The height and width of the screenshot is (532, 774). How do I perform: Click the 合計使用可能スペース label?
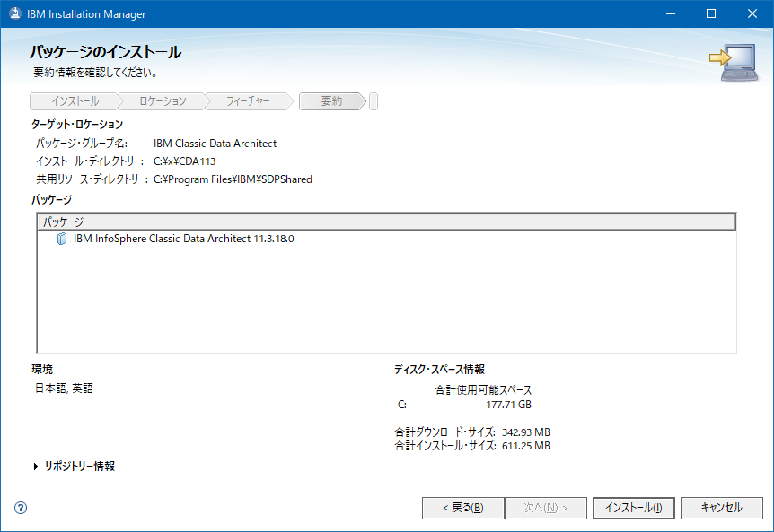483,390
